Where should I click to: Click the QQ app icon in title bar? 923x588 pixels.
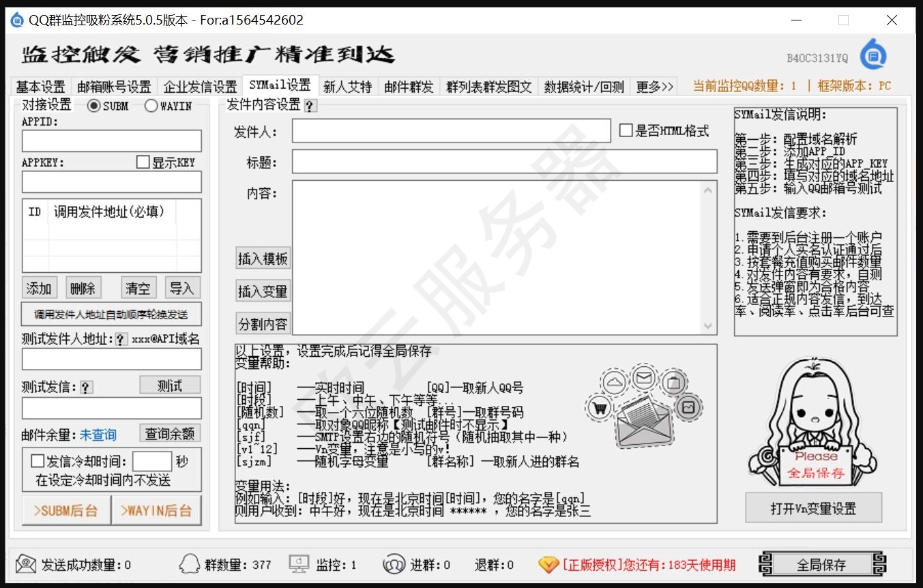tap(17, 20)
